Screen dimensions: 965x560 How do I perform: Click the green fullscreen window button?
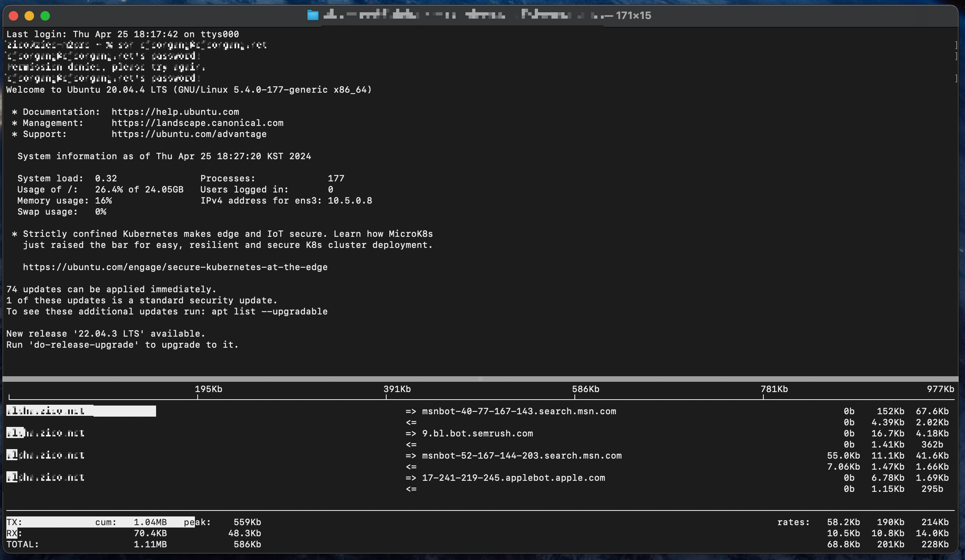point(45,16)
